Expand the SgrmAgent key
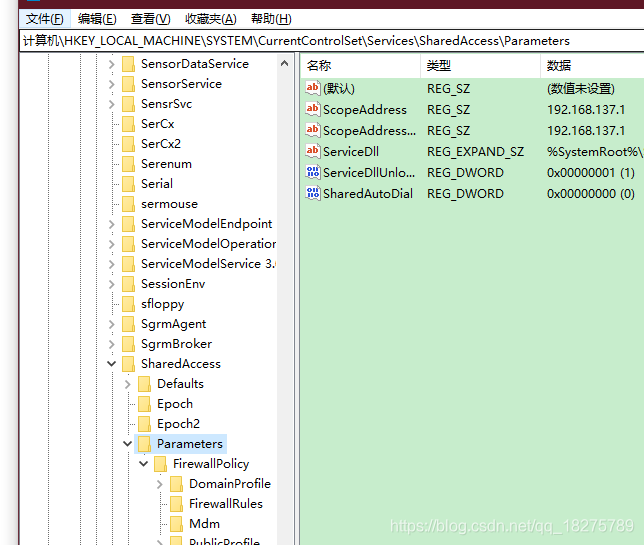 111,324
